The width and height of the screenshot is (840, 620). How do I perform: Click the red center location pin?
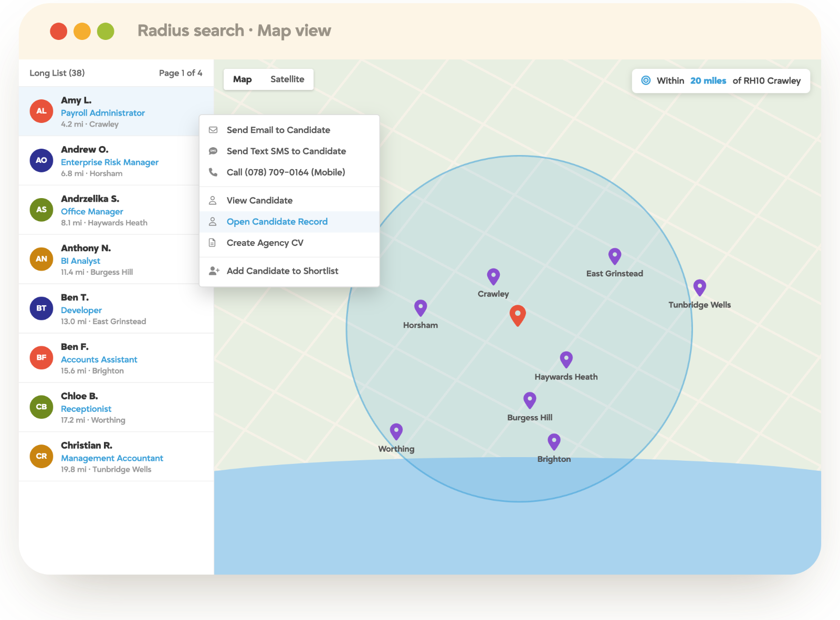tap(518, 316)
